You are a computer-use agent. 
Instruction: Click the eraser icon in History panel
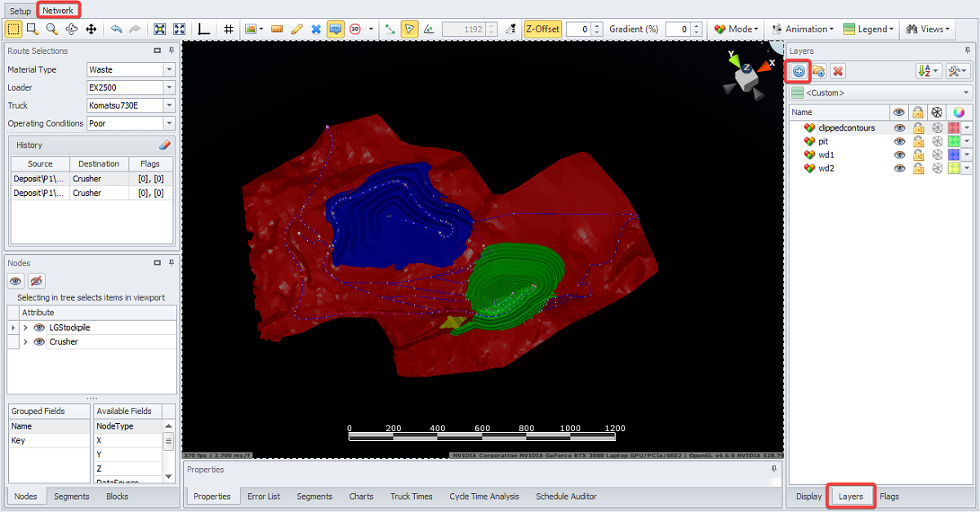(164, 145)
